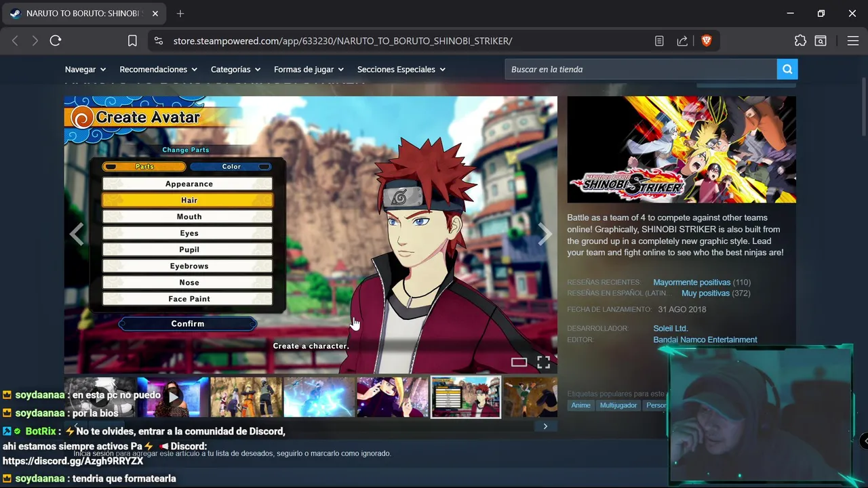Select the purple background character thumbnail
The image size is (868, 488).
point(393,397)
